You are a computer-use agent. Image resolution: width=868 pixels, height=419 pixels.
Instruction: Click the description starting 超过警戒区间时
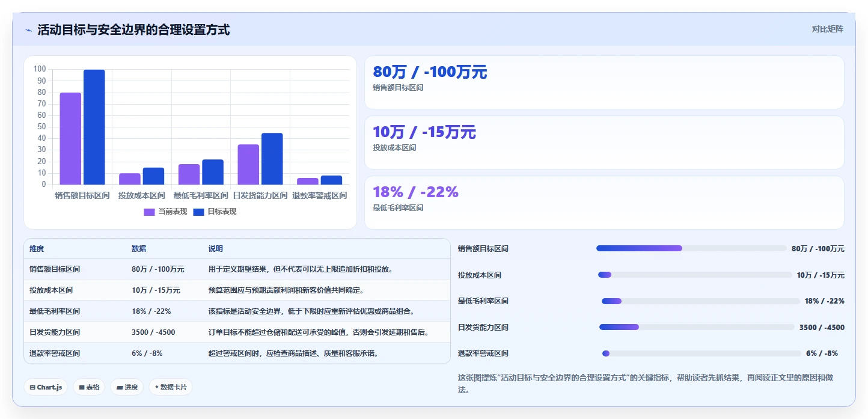coord(293,353)
